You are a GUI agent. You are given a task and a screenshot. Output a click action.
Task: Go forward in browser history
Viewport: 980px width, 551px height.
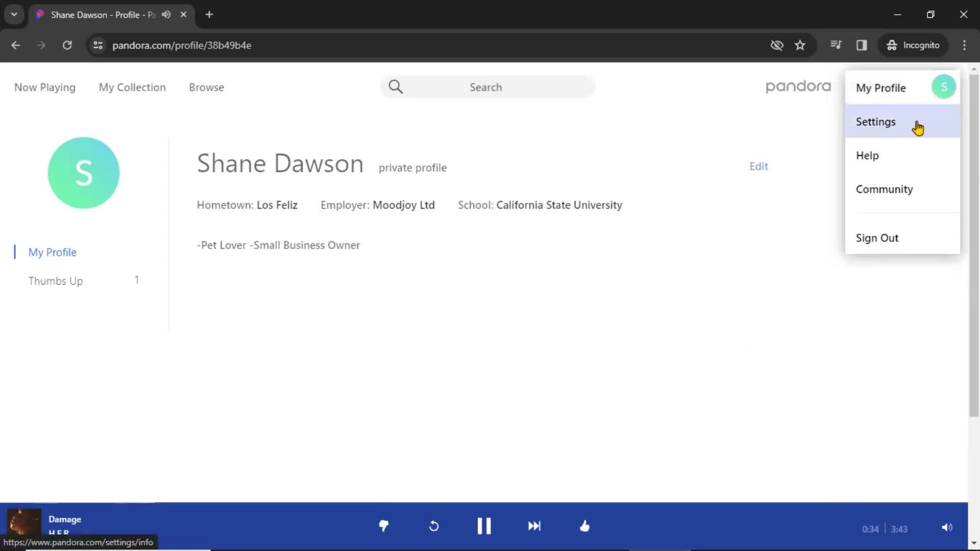pyautogui.click(x=41, y=45)
